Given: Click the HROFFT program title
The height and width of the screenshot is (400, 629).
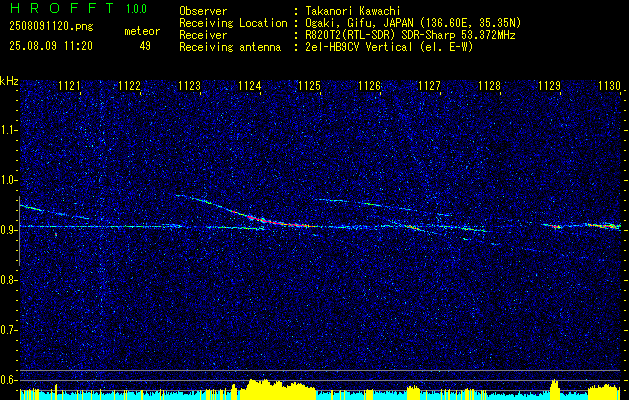Looking at the screenshot, I should (62, 8).
